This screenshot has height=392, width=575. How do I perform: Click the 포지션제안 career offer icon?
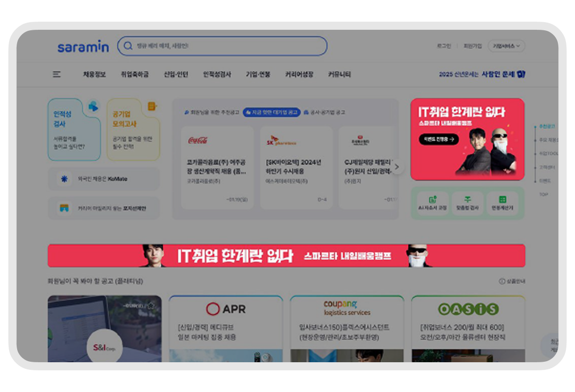(64, 208)
